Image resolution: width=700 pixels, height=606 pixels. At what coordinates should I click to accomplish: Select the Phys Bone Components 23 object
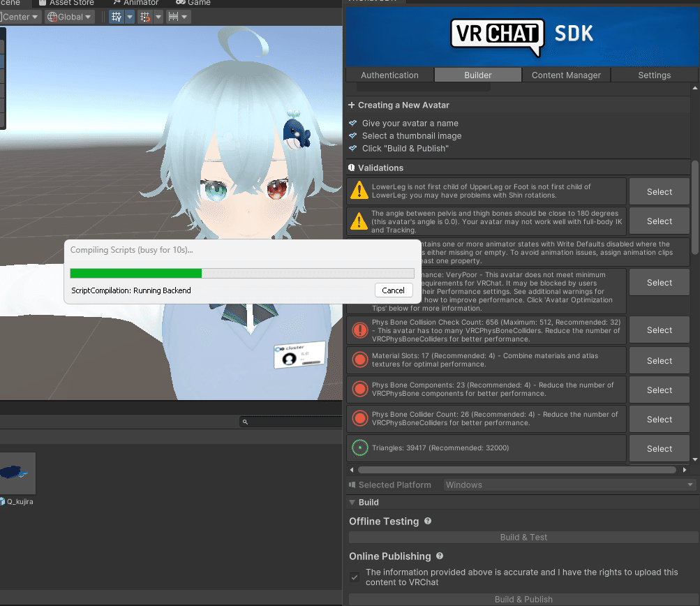click(660, 390)
